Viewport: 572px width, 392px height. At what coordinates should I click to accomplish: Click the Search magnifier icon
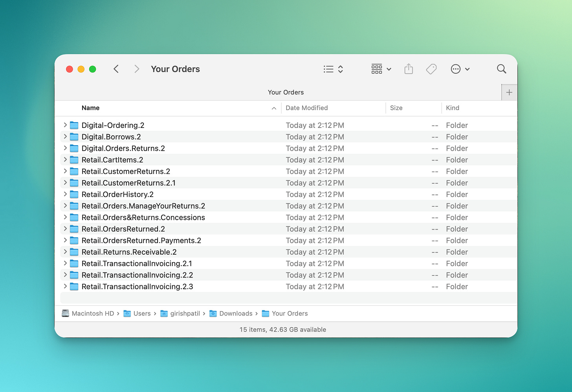coord(501,69)
